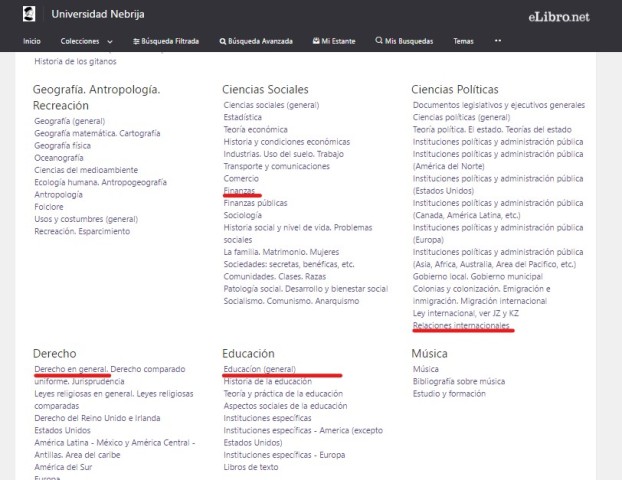Open Sociología link
The width and height of the screenshot is (622, 480).
(242, 215)
